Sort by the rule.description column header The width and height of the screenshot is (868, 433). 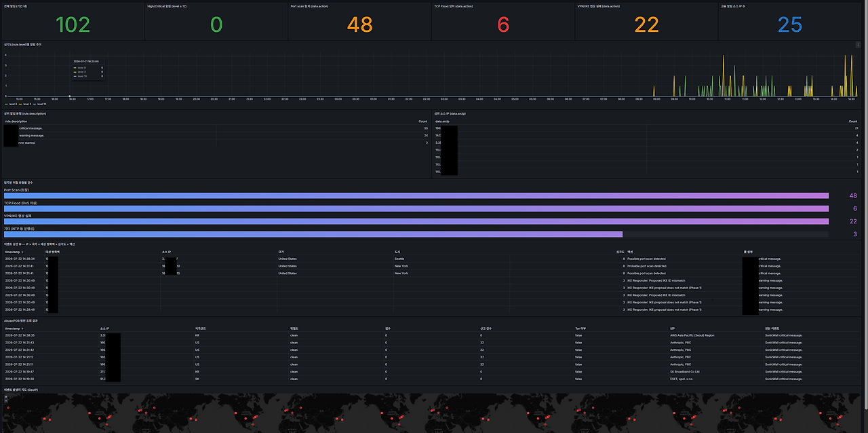point(16,121)
